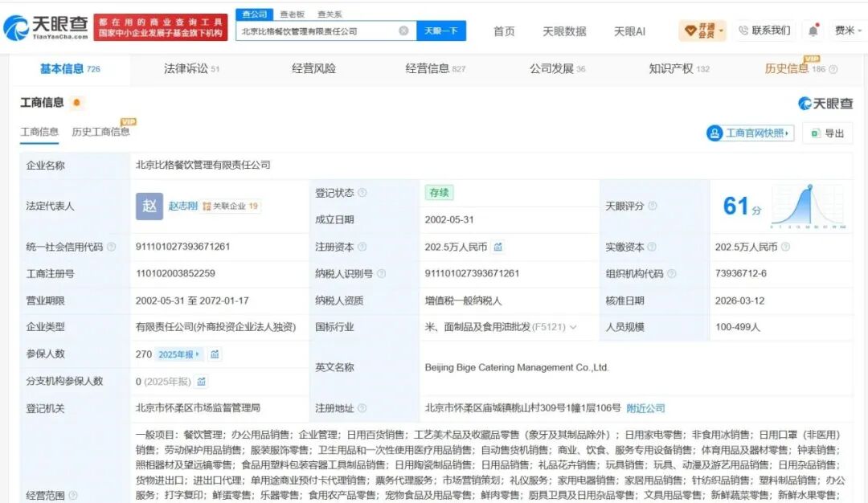Open 天眼数据 in top navigation
The width and height of the screenshot is (868, 503).
[564, 31]
